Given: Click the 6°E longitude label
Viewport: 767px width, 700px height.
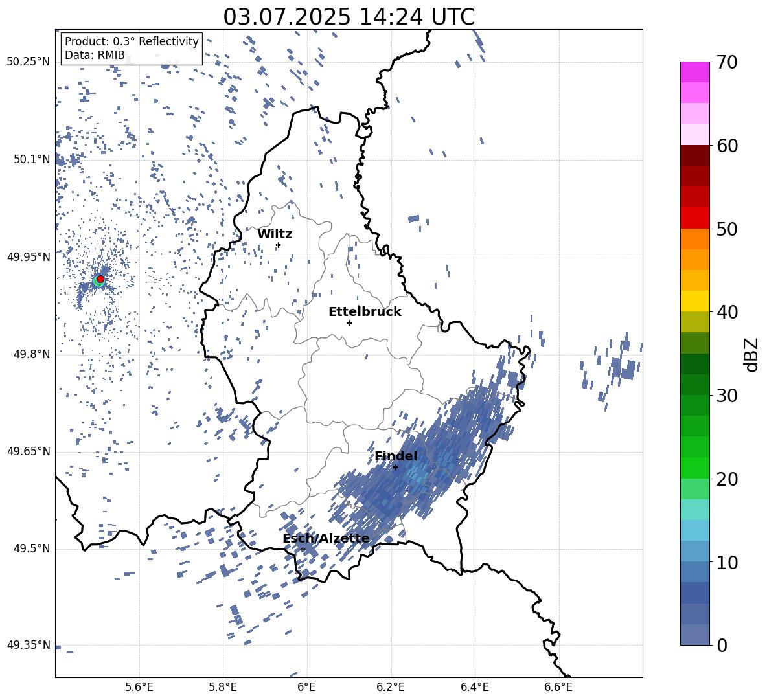Looking at the screenshot, I should click(x=306, y=687).
